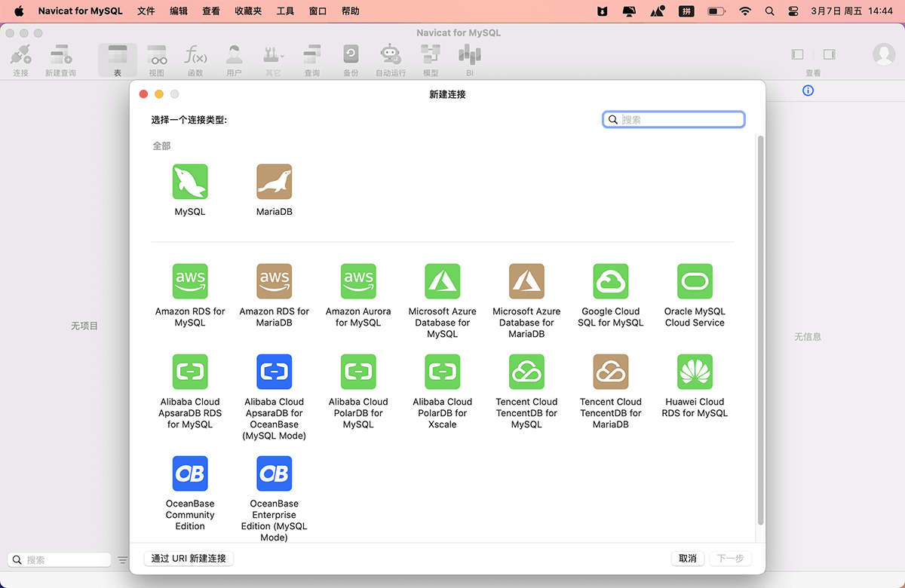Open the BI toolbar item
This screenshot has width=905, height=588.
[x=470, y=60]
